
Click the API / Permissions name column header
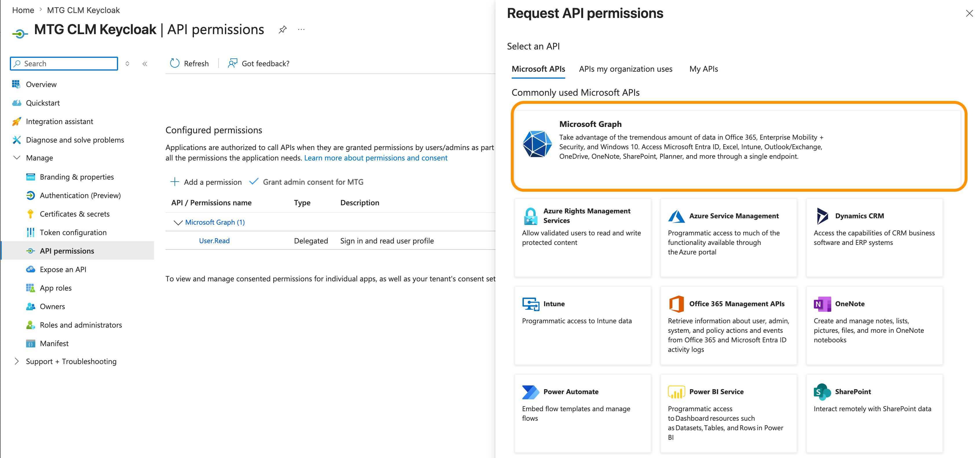tap(211, 203)
